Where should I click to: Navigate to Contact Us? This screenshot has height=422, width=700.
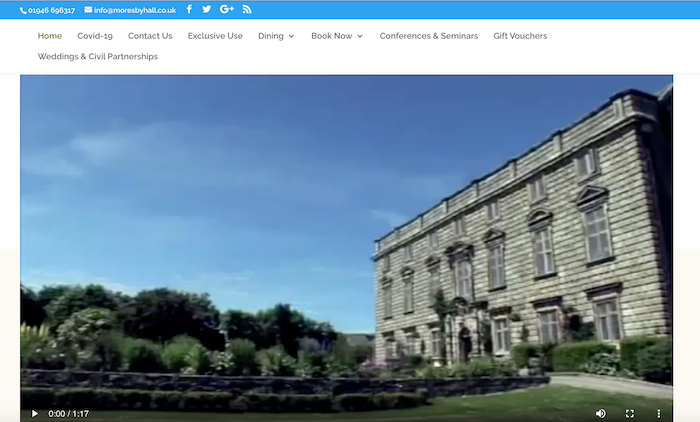(x=150, y=36)
